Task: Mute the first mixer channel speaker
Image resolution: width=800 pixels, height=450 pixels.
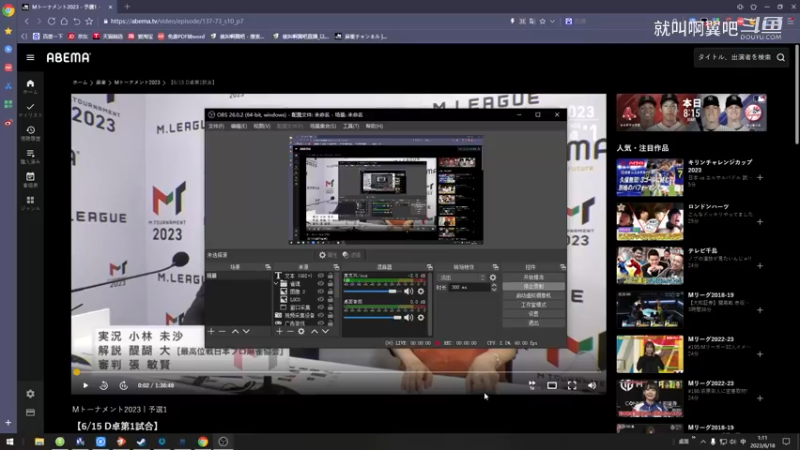Action: [409, 291]
